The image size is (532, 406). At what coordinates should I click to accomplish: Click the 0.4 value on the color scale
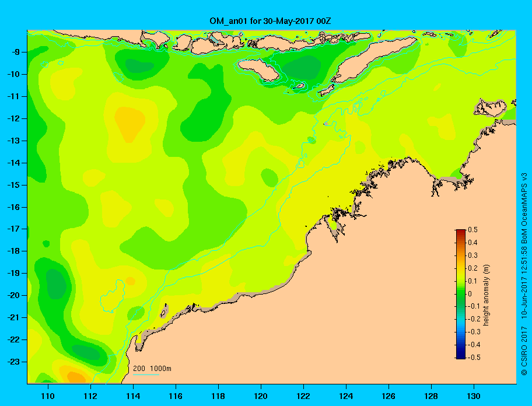[473, 243]
